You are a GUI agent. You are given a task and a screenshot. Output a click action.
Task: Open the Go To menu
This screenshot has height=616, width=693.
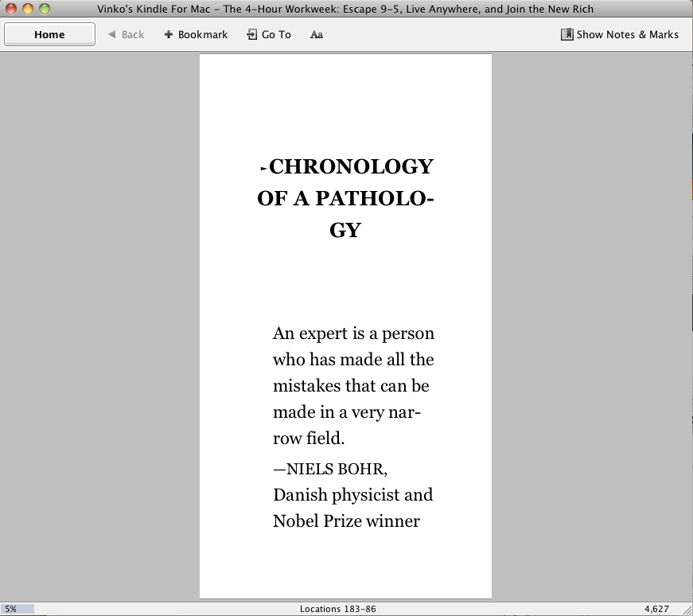pyautogui.click(x=269, y=34)
